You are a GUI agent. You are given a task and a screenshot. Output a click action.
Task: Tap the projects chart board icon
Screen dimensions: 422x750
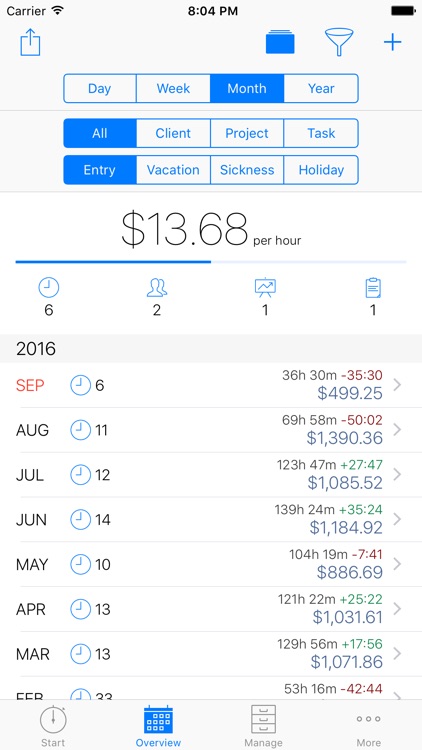tap(265, 288)
